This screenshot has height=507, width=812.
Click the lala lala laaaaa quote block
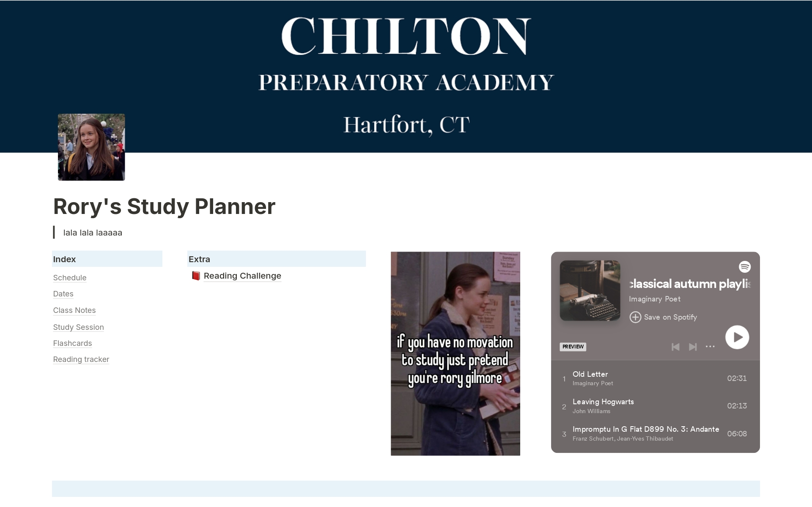(x=93, y=233)
